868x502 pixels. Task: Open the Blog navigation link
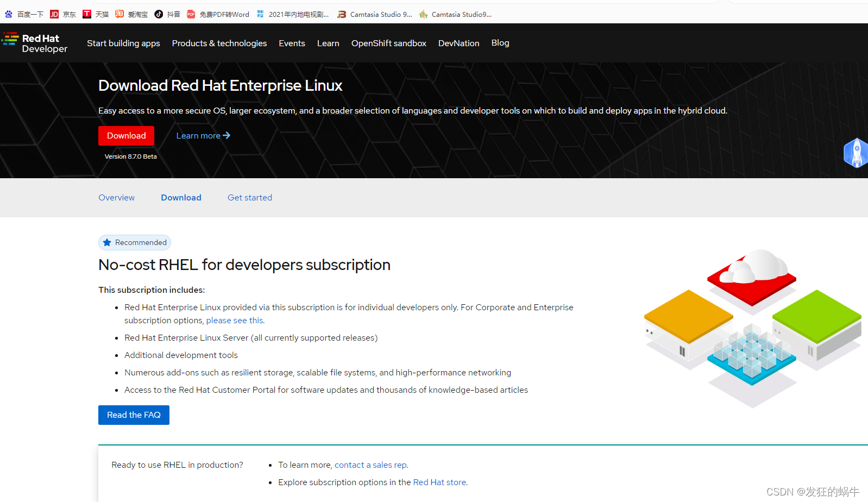[x=500, y=42]
